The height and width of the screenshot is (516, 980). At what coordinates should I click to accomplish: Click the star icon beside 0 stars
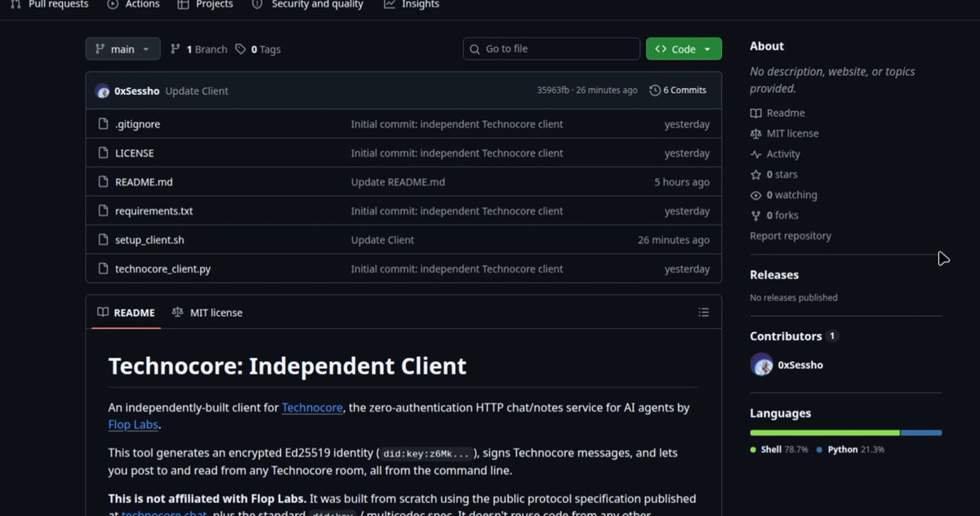coord(755,174)
